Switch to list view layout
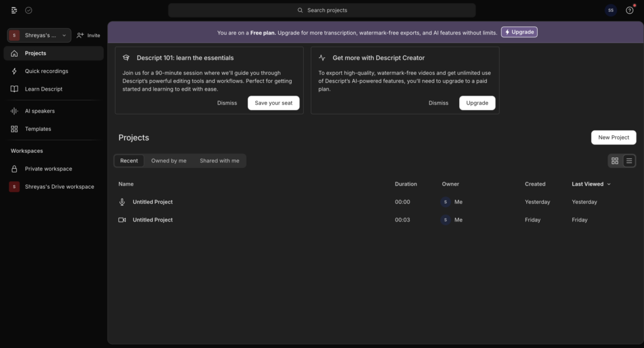 [629, 161]
